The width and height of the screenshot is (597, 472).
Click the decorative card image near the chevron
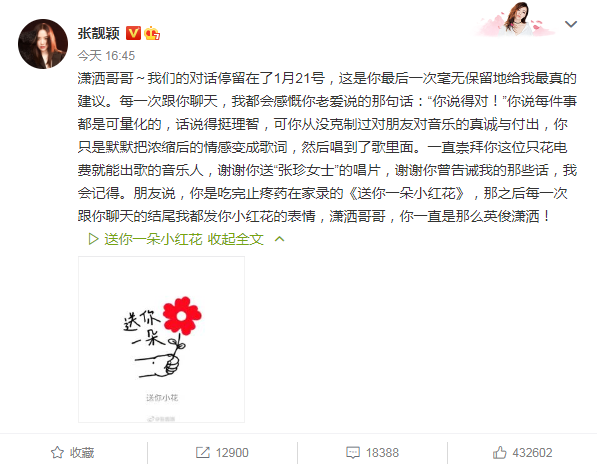(x=515, y=19)
